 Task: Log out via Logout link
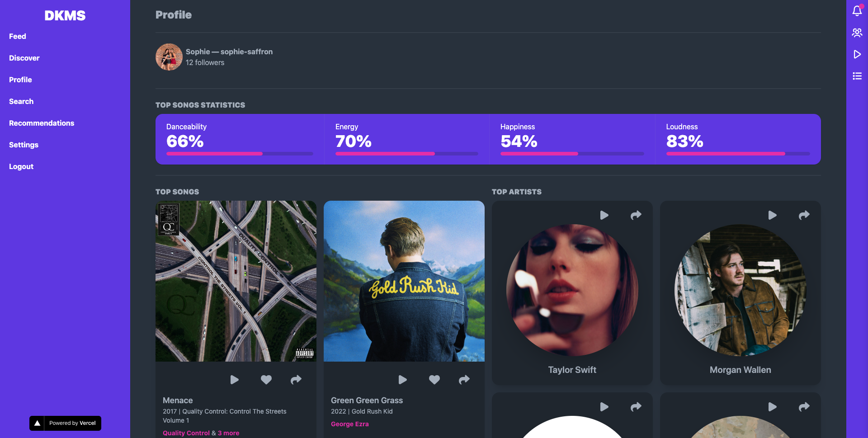coord(21,166)
